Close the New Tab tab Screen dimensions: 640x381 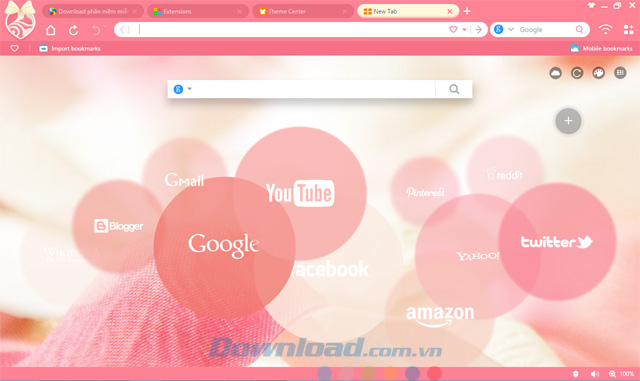[449, 11]
